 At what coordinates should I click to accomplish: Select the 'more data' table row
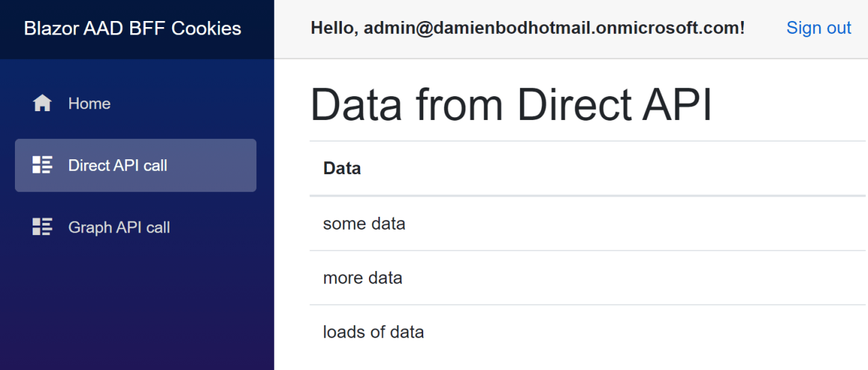[363, 278]
